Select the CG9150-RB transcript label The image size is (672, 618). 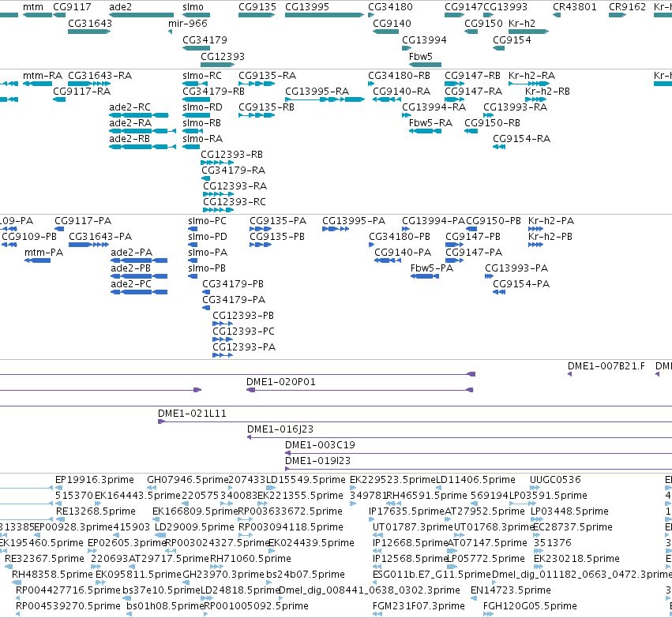(x=492, y=123)
